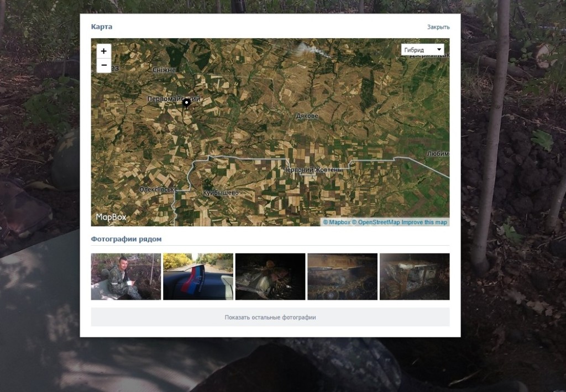Click the MapBox logo on the map

[x=111, y=217]
